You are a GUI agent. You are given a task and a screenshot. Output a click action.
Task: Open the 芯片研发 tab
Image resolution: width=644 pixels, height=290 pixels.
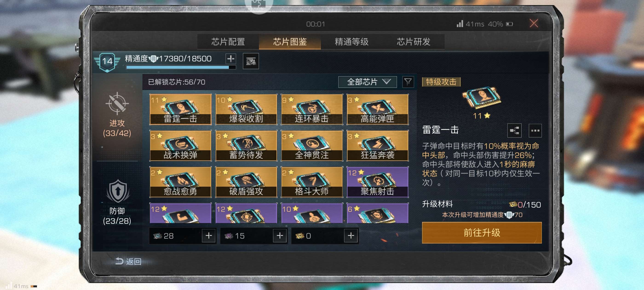click(413, 42)
